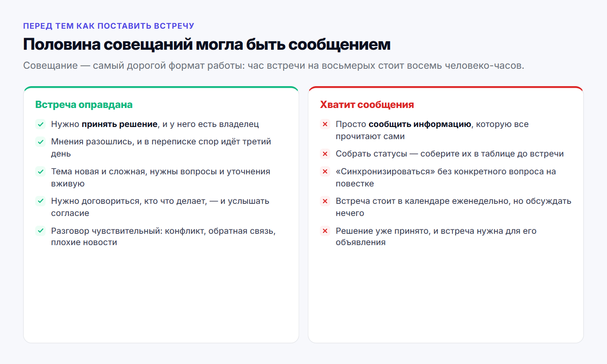The image size is (607, 364).
Task: Click the cross icon next to «Собрать статусы»
Action: tap(325, 154)
